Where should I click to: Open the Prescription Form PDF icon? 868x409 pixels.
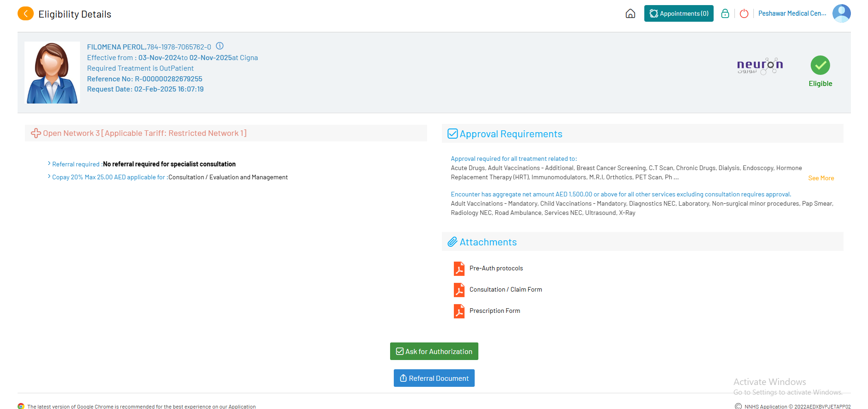click(x=459, y=311)
